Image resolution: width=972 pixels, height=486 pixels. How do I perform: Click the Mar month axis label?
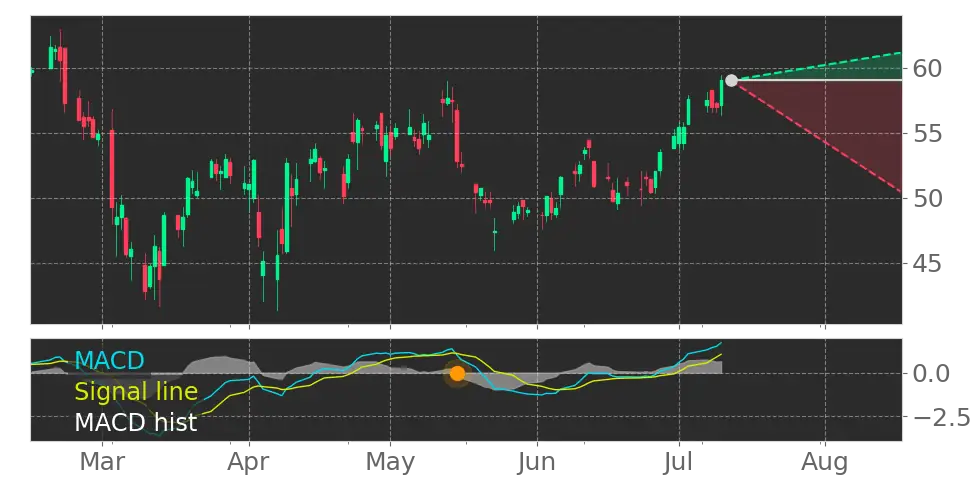click(x=102, y=463)
